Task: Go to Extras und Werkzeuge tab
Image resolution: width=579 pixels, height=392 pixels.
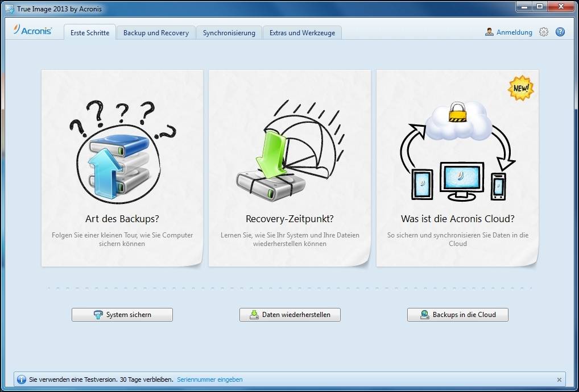Action: [x=302, y=32]
